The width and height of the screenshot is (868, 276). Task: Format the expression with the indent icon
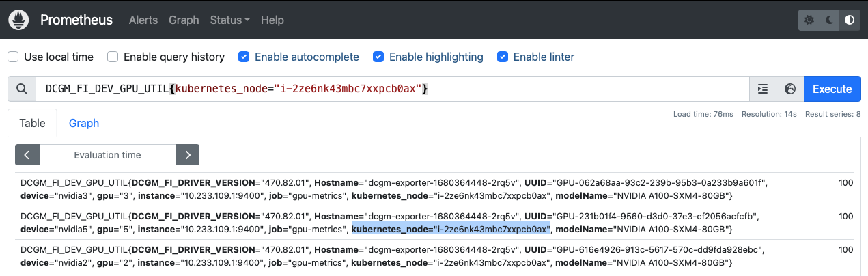763,89
